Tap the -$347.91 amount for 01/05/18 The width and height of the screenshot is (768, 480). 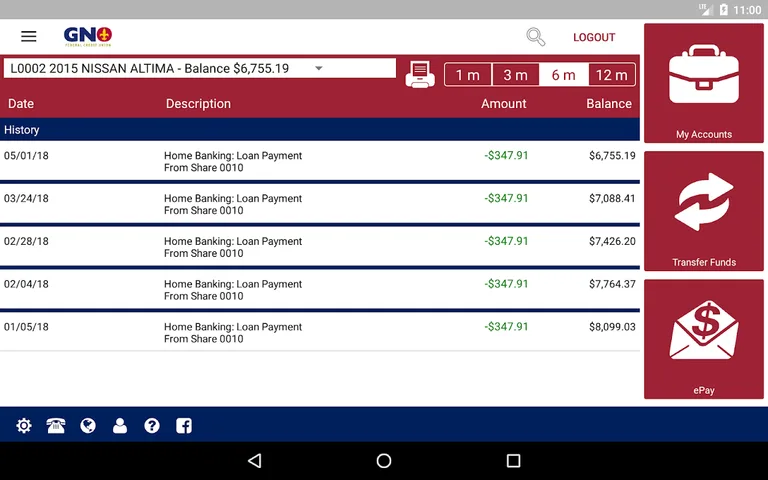(506, 327)
